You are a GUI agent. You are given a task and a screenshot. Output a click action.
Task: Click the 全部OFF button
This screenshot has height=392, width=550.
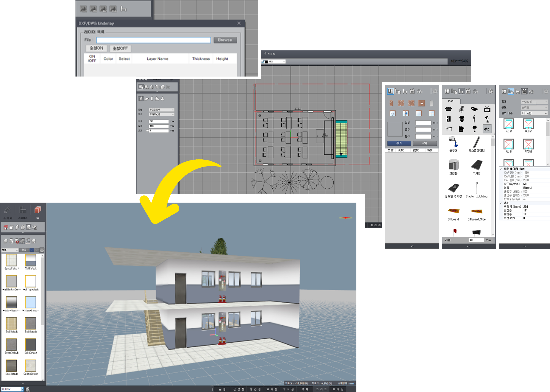coord(120,48)
